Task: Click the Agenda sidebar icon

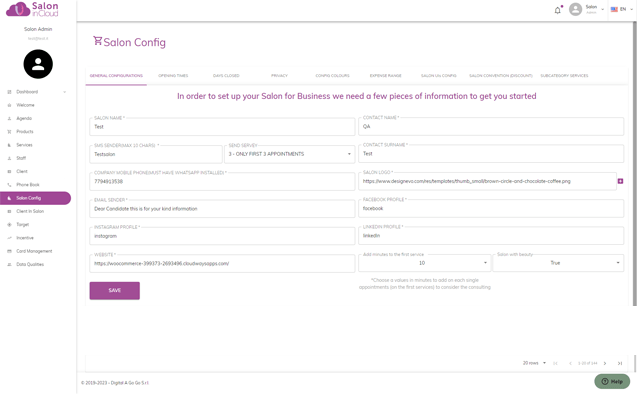Action: [9, 119]
